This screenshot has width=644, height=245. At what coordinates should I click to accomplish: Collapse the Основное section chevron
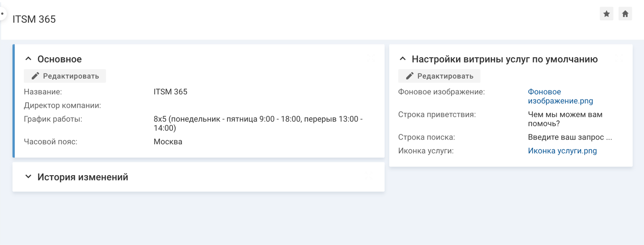click(x=28, y=59)
